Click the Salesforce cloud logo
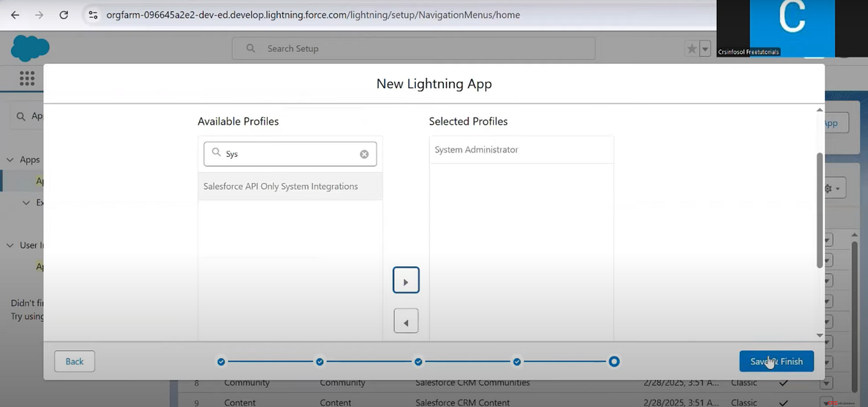868x407 pixels. [x=30, y=48]
